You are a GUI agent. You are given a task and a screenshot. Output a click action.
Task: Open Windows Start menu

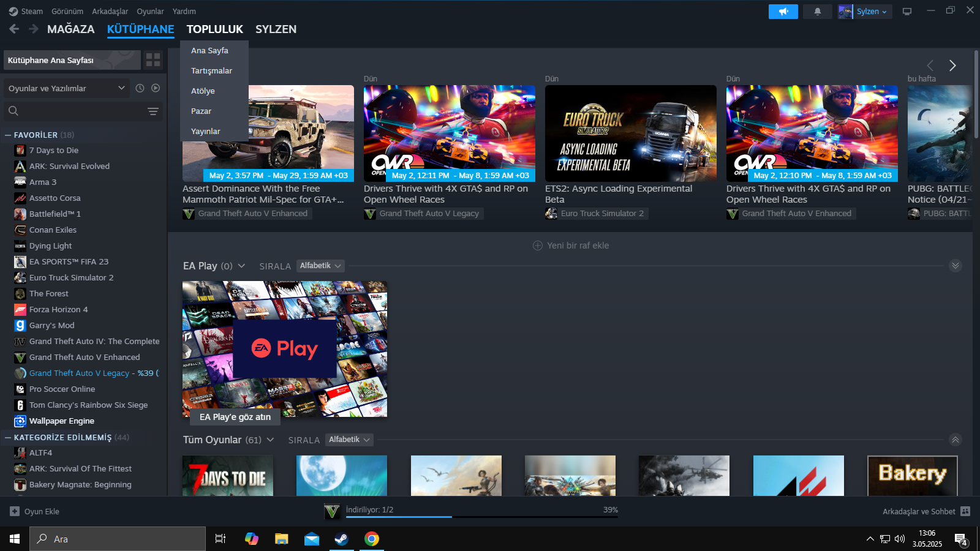[15, 539]
